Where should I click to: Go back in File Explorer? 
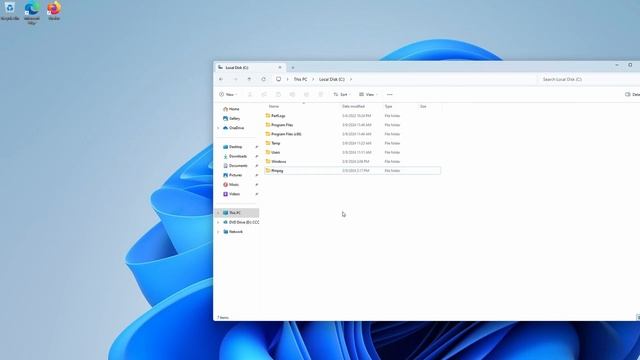pyautogui.click(x=221, y=79)
